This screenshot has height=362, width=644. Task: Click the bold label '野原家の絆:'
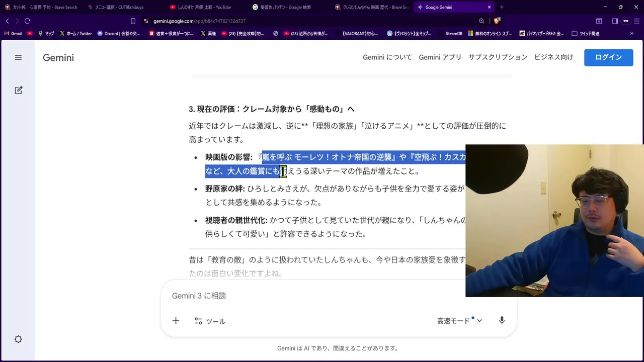pyautogui.click(x=225, y=189)
